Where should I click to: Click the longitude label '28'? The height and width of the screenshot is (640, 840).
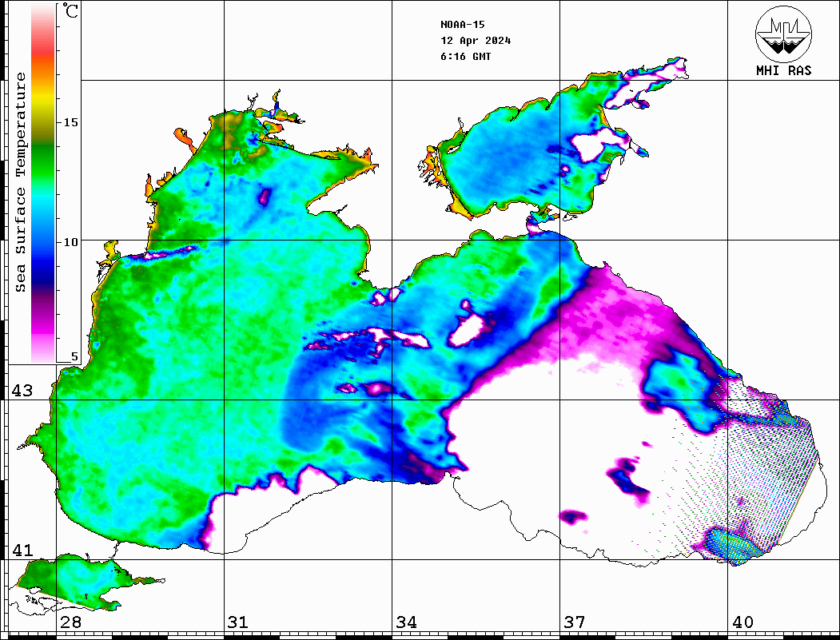click(x=70, y=622)
